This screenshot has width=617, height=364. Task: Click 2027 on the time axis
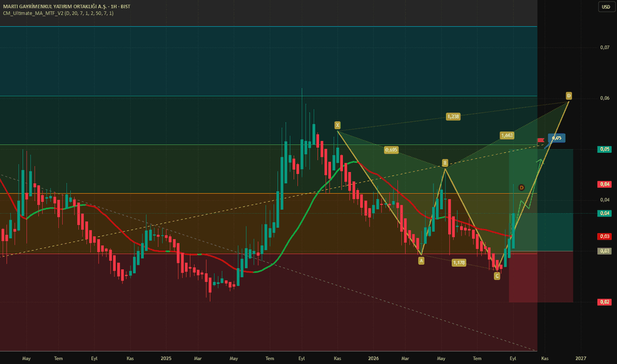coord(581,359)
